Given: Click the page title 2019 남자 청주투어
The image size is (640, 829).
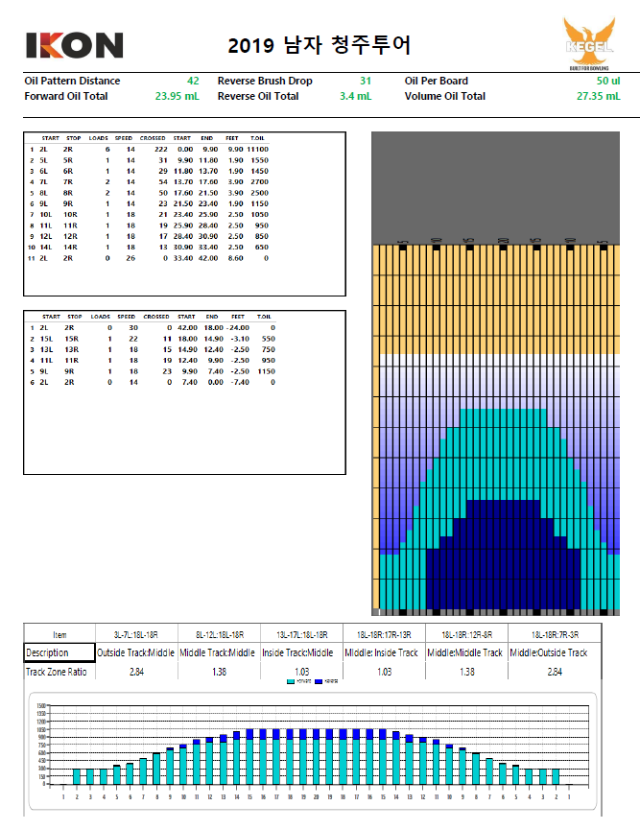Looking at the screenshot, I should pos(319,45).
